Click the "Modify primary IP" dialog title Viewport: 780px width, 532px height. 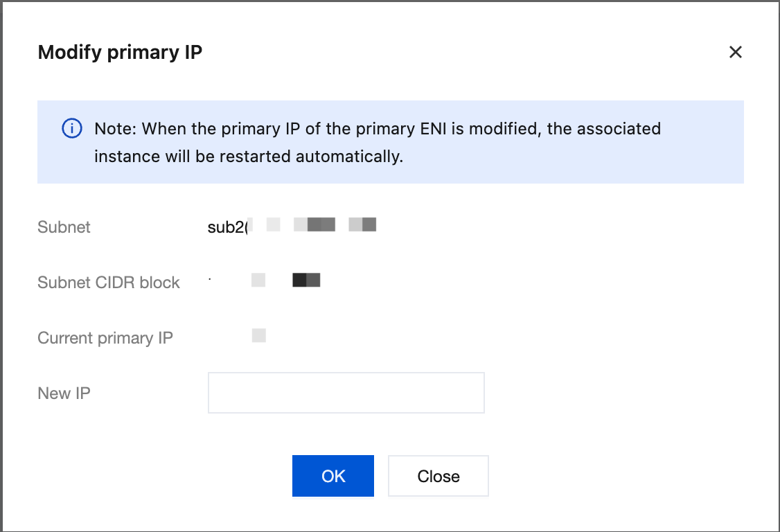pos(120,52)
